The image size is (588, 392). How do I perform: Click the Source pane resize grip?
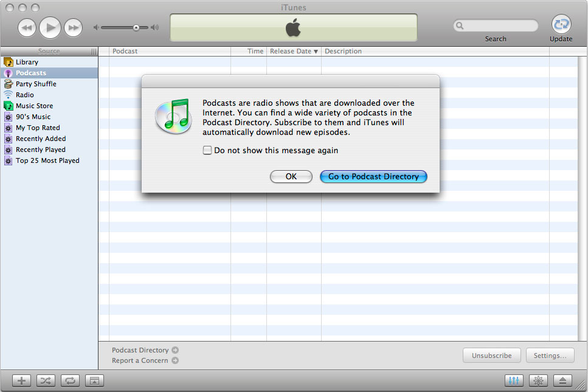point(94,51)
